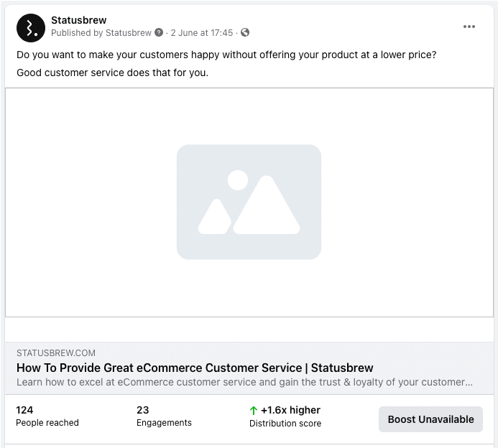498x448 pixels.
Task: Click the grey picture placeholder icon
Action: (249, 202)
